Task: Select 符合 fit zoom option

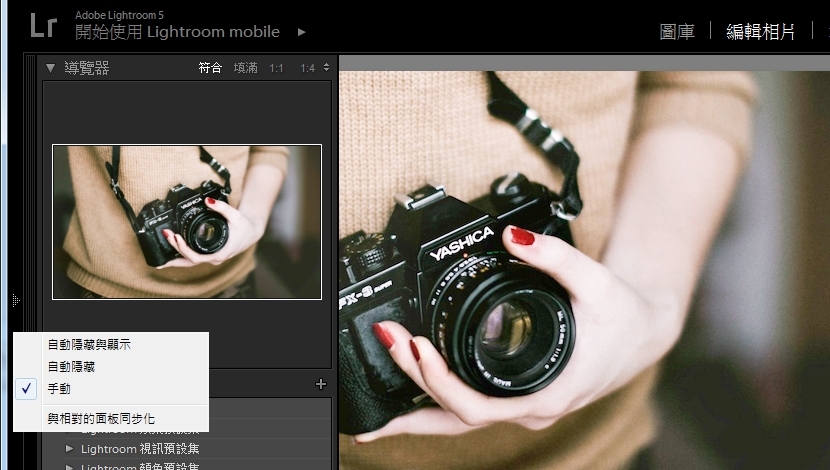Action: pyautogui.click(x=210, y=68)
